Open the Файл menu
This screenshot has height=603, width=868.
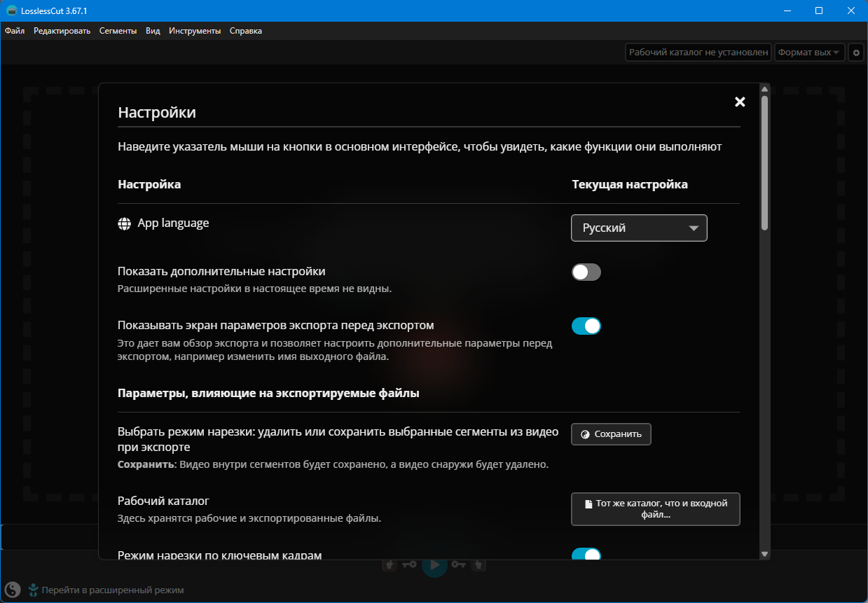coord(15,31)
